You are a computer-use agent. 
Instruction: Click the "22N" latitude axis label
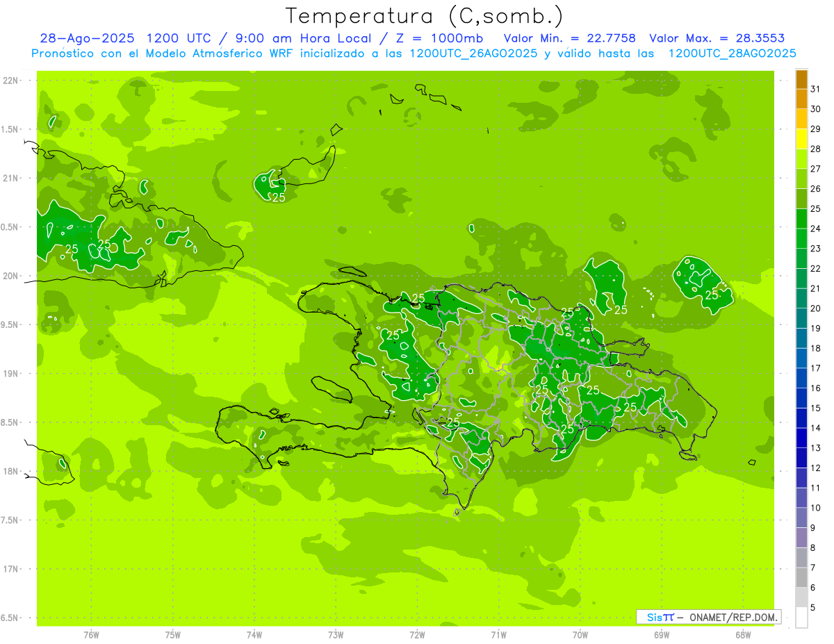pyautogui.click(x=10, y=81)
